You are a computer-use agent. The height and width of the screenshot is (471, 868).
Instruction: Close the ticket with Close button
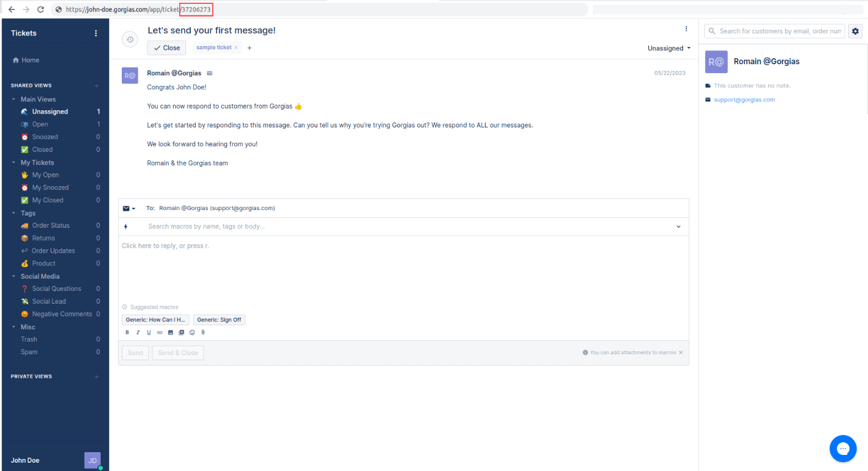coord(167,48)
